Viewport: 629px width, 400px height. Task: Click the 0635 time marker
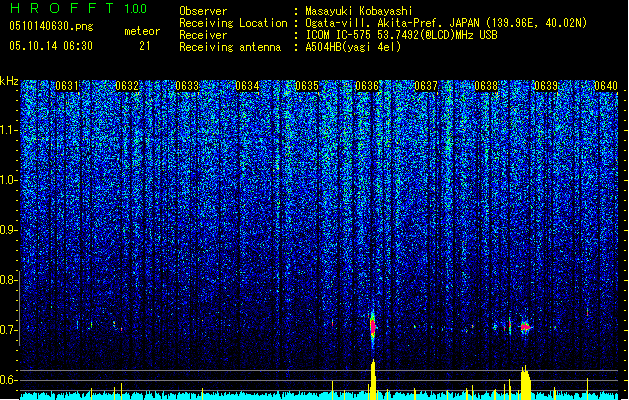[306, 86]
